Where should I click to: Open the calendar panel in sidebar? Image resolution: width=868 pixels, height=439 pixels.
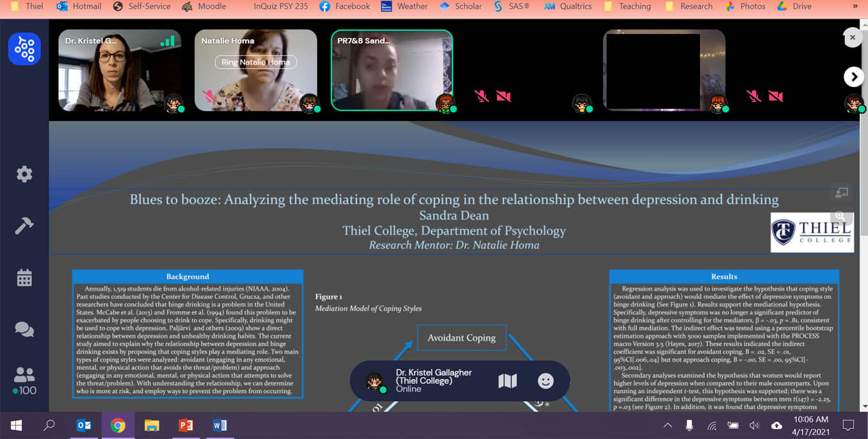click(x=24, y=278)
